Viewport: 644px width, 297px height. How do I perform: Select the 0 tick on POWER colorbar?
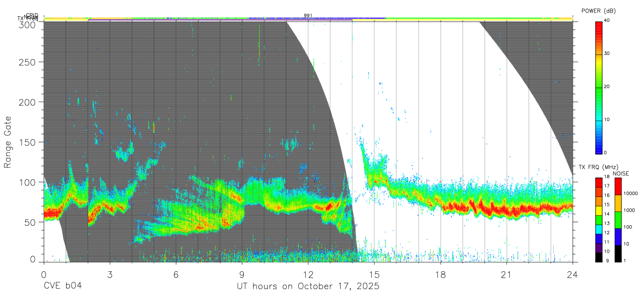(606, 152)
